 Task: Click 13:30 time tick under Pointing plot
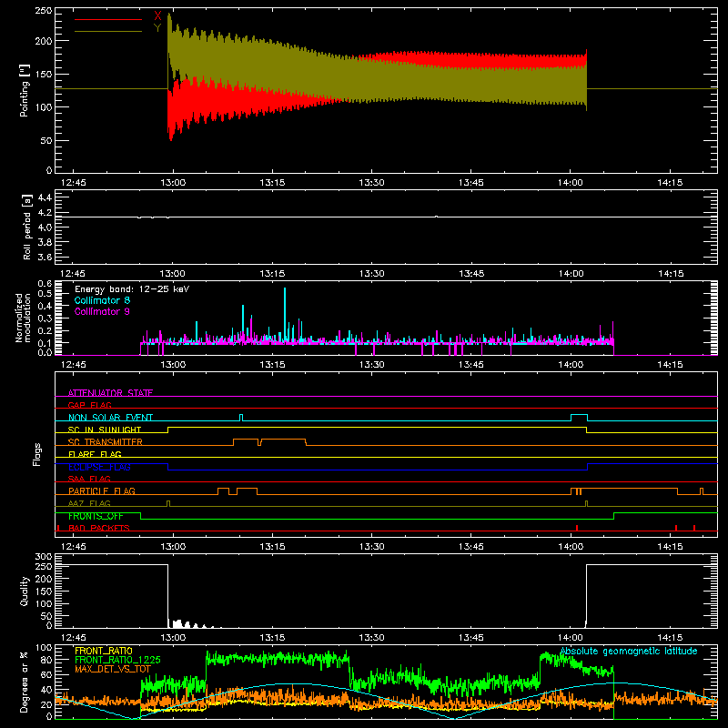371,183
